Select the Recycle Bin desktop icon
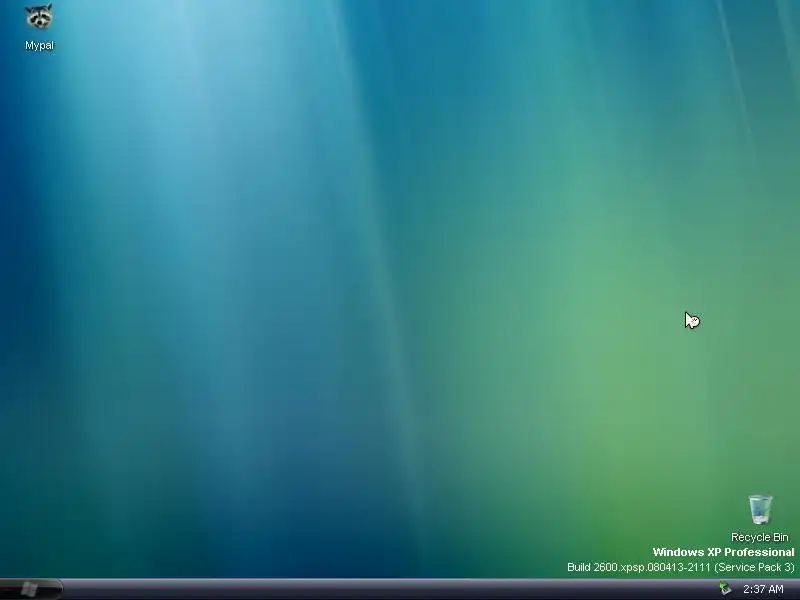This screenshot has width=800, height=600. [760, 509]
